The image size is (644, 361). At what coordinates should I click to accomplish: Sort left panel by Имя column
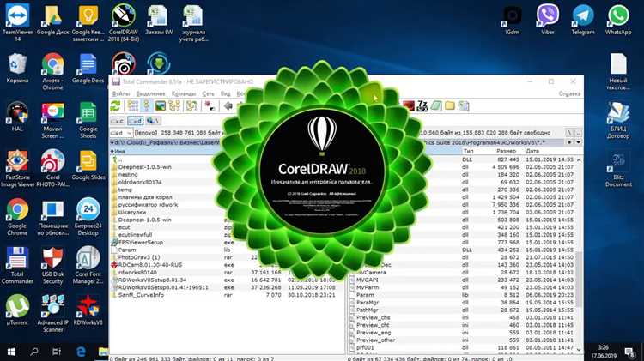tap(120, 152)
